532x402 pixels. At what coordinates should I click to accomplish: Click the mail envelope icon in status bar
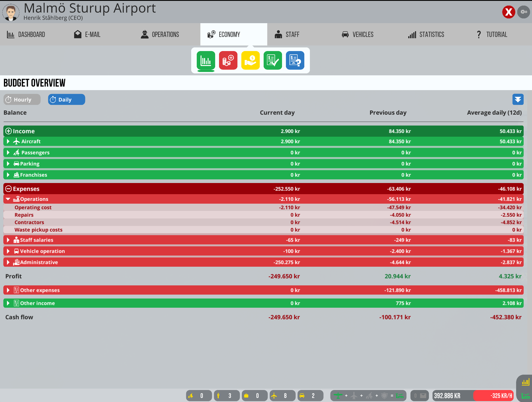click(423, 396)
